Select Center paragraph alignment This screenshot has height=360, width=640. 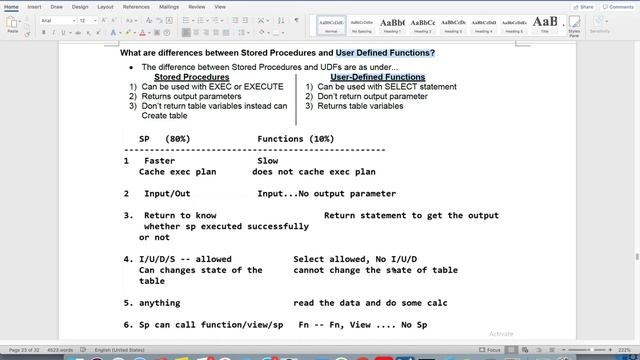tap(196, 33)
